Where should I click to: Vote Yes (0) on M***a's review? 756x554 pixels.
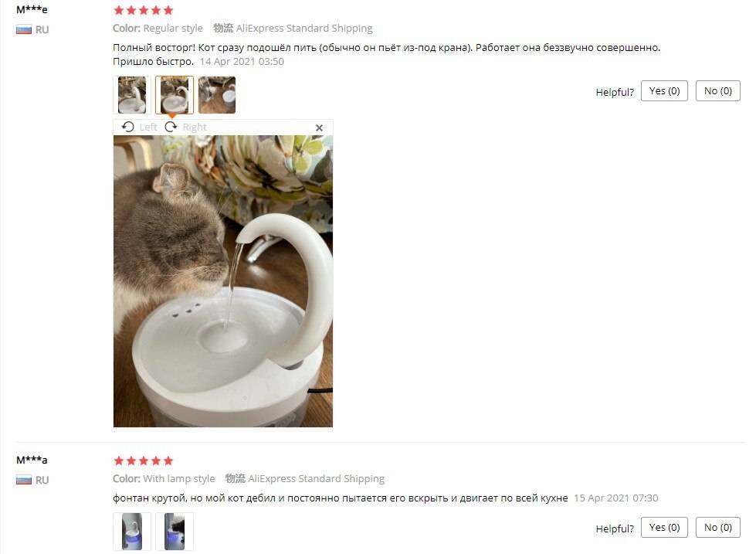coord(664,528)
